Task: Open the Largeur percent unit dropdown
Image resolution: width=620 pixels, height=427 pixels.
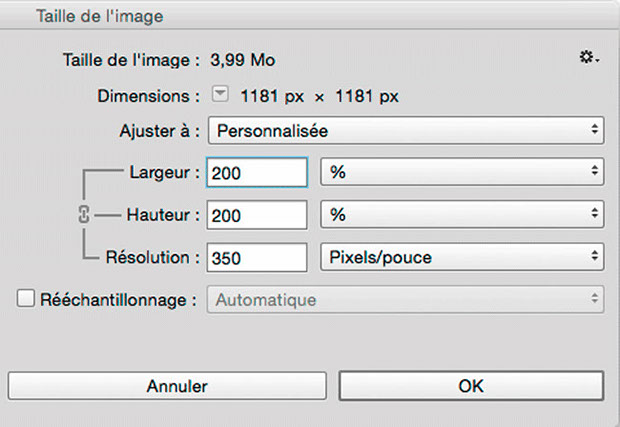Action: [x=462, y=172]
